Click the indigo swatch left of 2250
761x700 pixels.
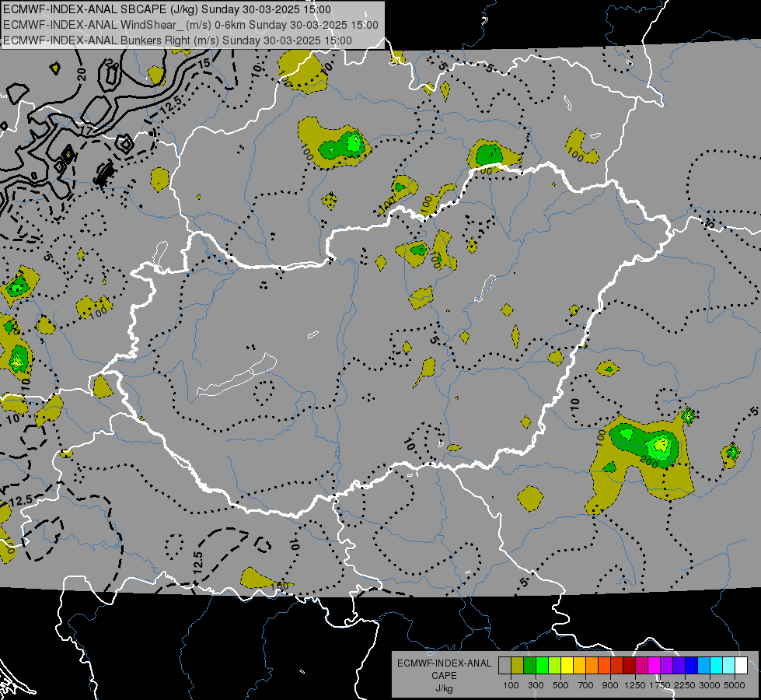(x=679, y=665)
